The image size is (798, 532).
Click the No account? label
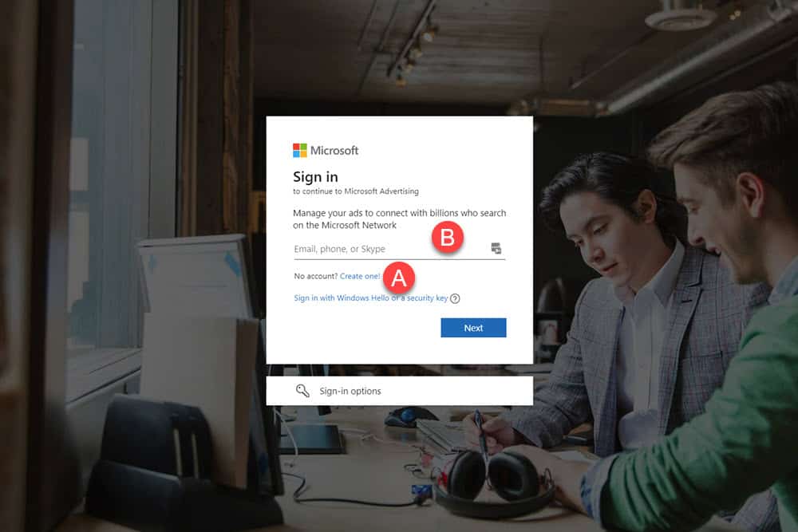click(315, 276)
